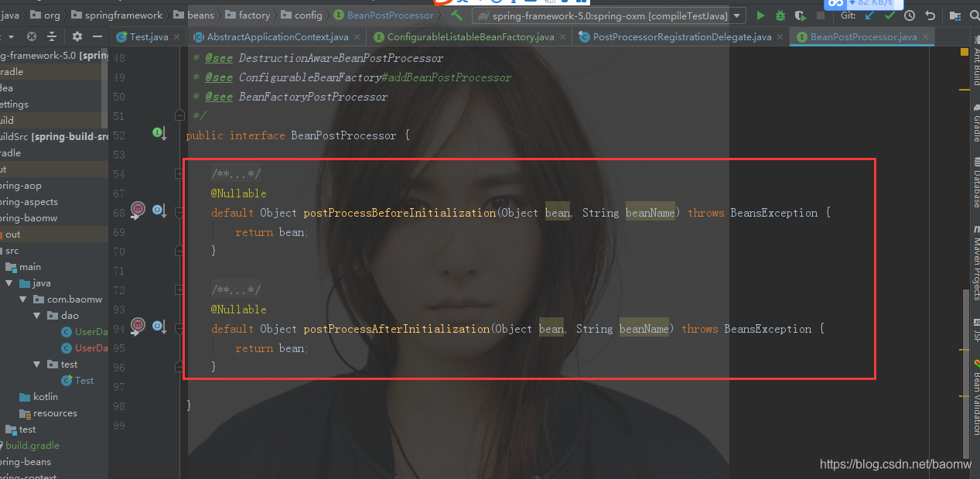Open Git Show History clock icon
The image size is (980, 479).
click(x=910, y=15)
